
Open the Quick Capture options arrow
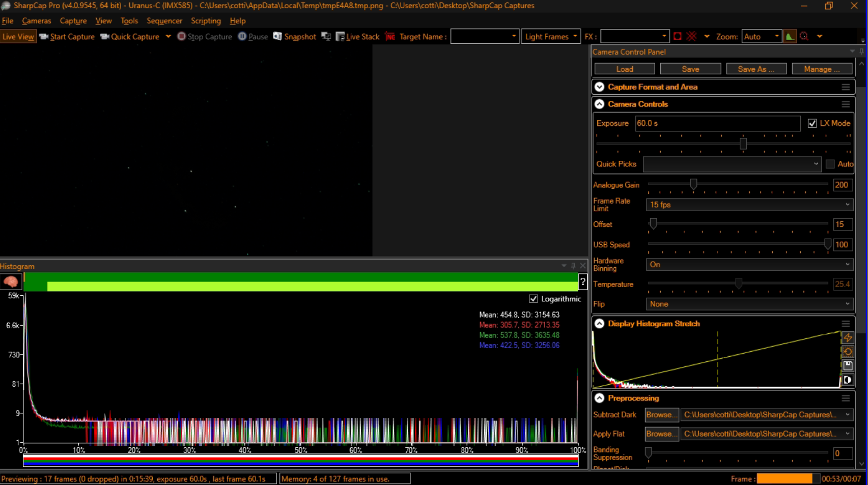[168, 37]
